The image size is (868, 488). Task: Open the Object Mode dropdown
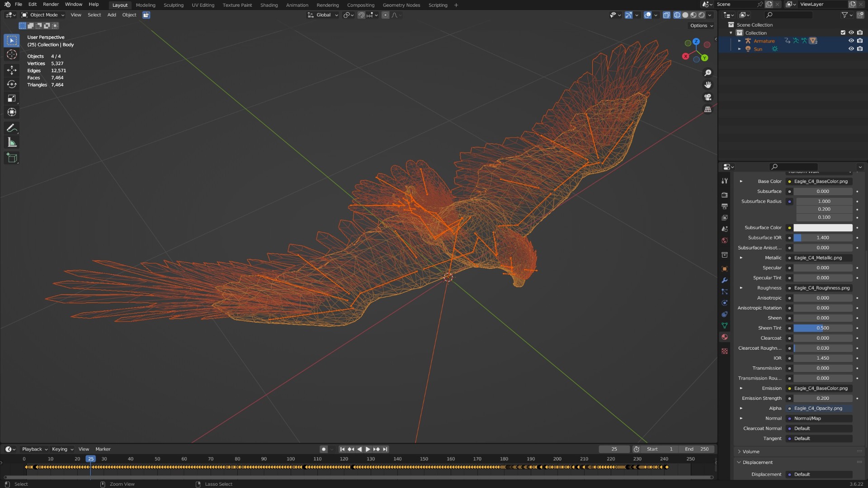point(43,15)
